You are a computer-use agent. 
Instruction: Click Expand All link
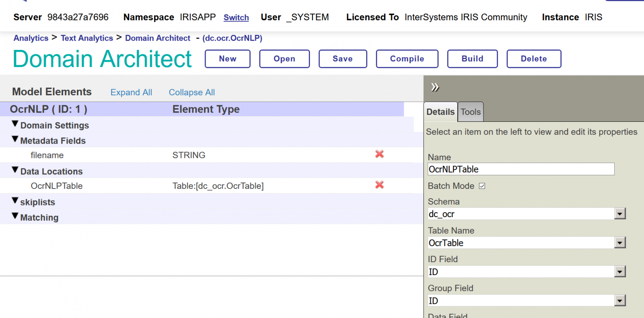[131, 92]
